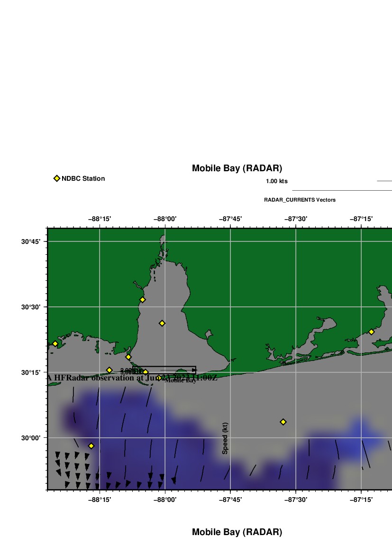Click the 30°45' latitude axis label
The width and height of the screenshot is (392, 555).
click(30, 241)
